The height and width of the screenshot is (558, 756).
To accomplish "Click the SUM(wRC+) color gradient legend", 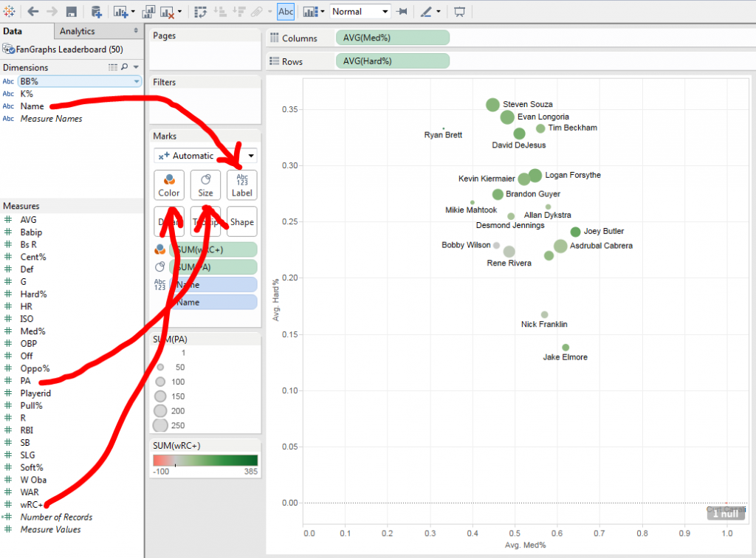I will tap(205, 461).
